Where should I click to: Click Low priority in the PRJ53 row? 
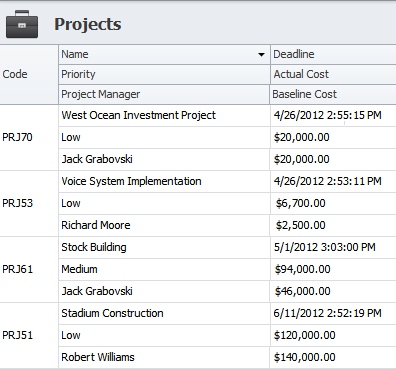[164, 203]
